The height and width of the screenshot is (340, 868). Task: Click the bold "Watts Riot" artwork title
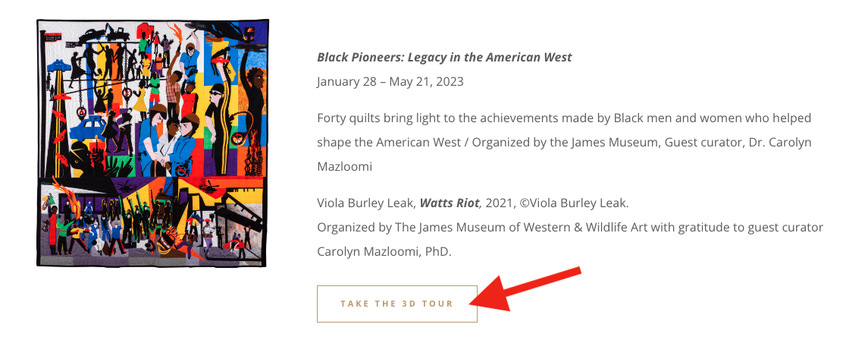coord(450,203)
